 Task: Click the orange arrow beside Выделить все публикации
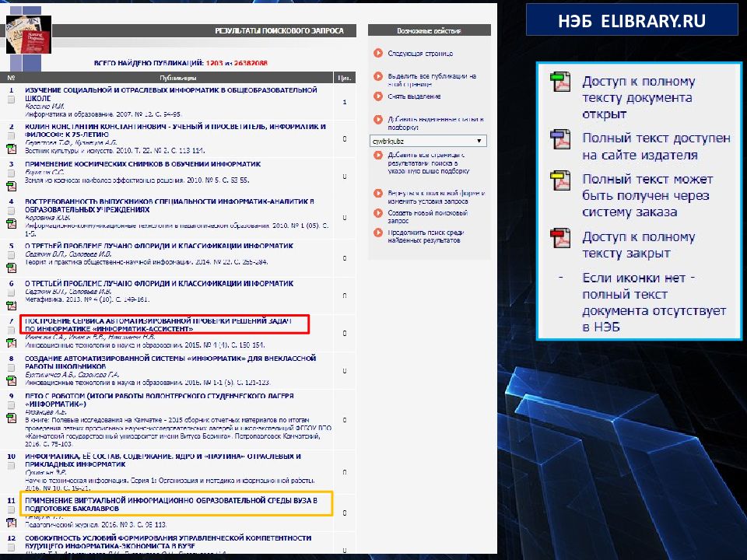(378, 76)
